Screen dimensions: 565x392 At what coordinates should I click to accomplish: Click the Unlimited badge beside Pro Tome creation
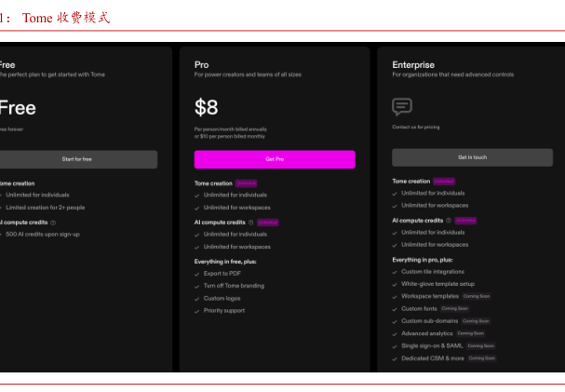tap(246, 183)
